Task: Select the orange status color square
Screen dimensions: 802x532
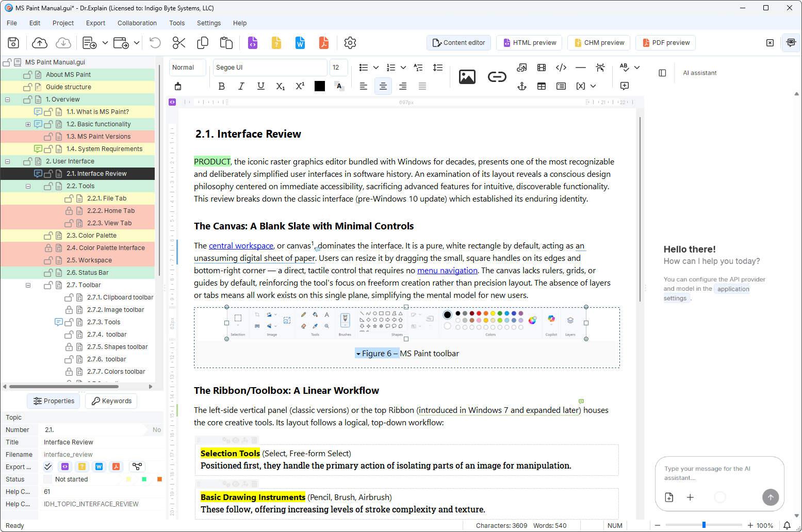Action: coord(159,479)
